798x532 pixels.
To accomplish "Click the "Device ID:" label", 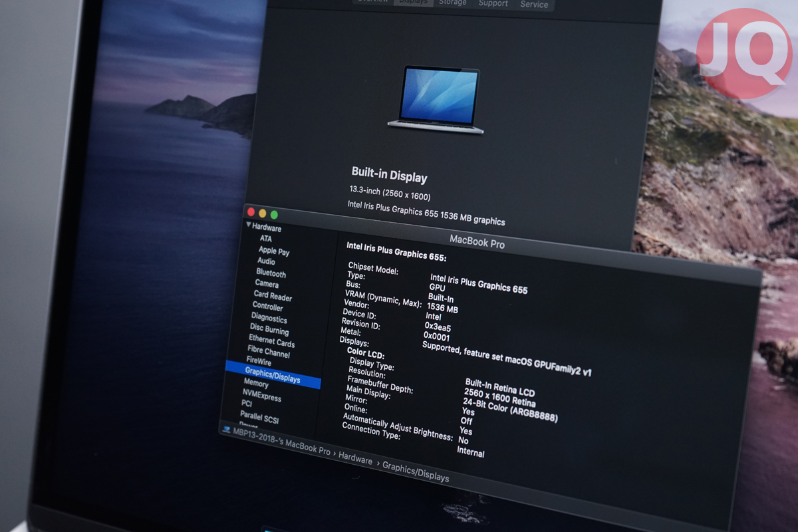I will (x=359, y=314).
